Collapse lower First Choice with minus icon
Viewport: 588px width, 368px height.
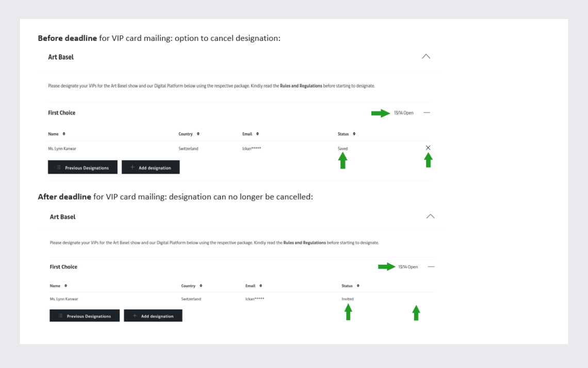click(x=431, y=267)
